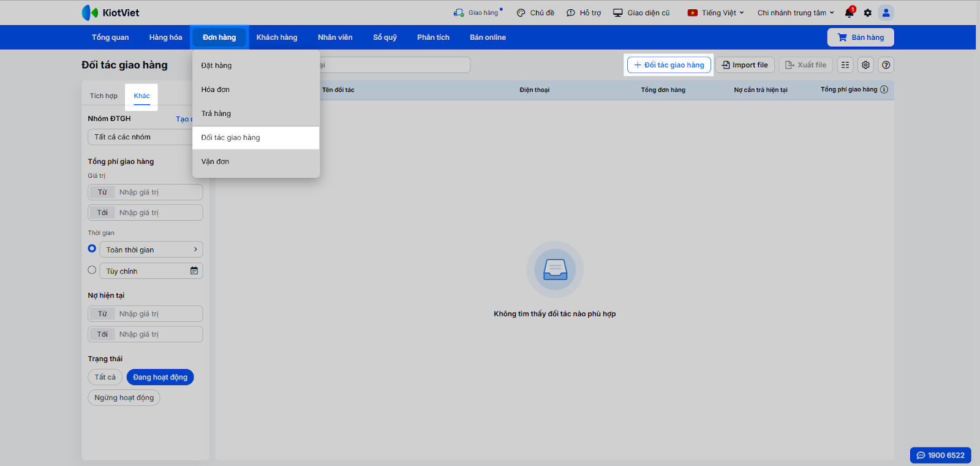
Task: Open the Tiếng Việt language dropdown
Action: [x=716, y=13]
